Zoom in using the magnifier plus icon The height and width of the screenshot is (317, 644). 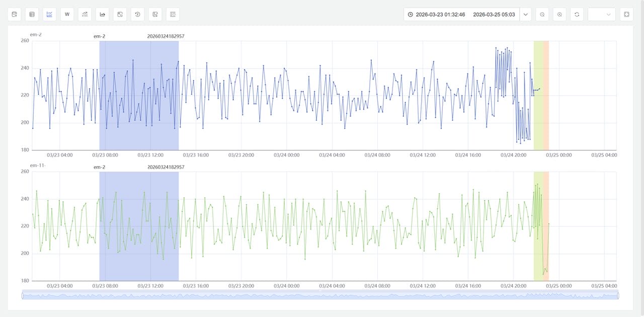559,15
